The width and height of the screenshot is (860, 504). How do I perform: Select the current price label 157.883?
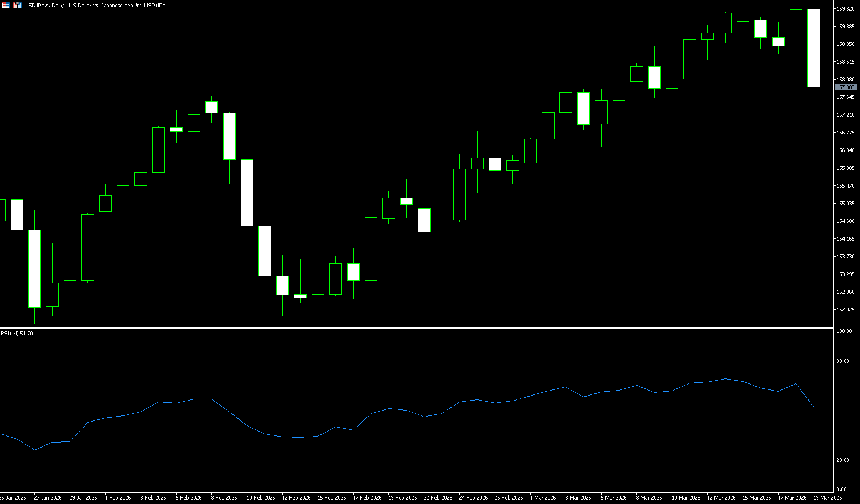coord(845,87)
